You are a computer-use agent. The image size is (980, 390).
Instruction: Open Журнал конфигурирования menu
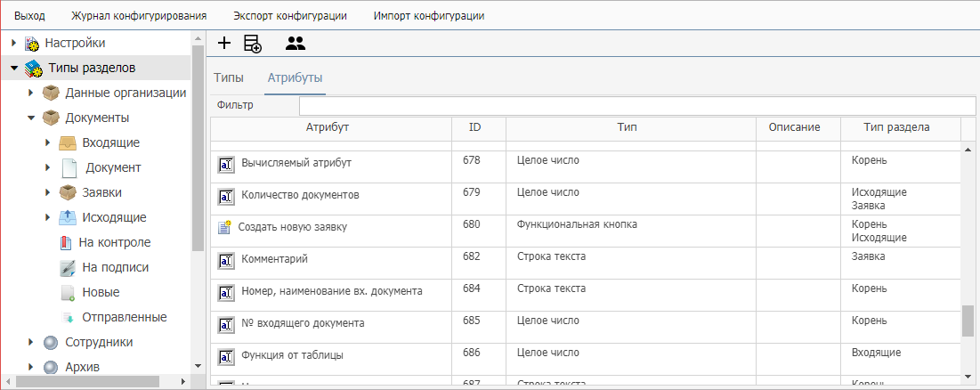[139, 15]
